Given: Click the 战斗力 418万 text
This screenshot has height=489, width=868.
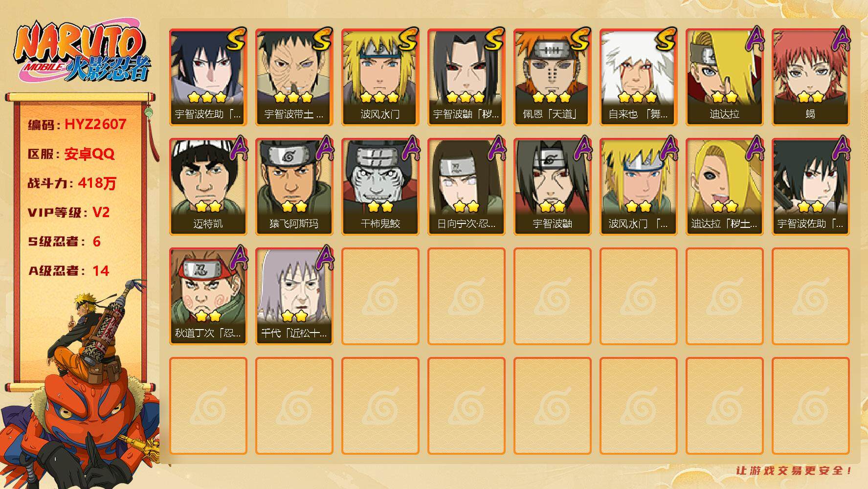Looking at the screenshot, I should tap(72, 183).
